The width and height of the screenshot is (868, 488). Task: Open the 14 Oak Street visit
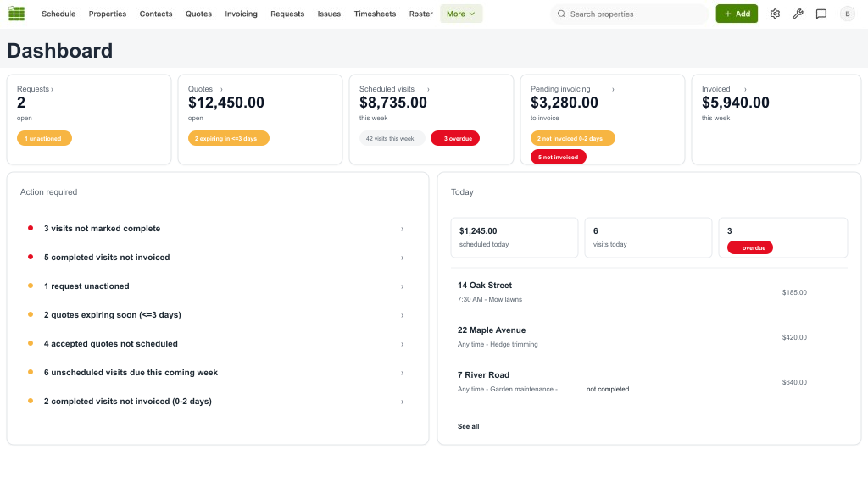[648, 292]
